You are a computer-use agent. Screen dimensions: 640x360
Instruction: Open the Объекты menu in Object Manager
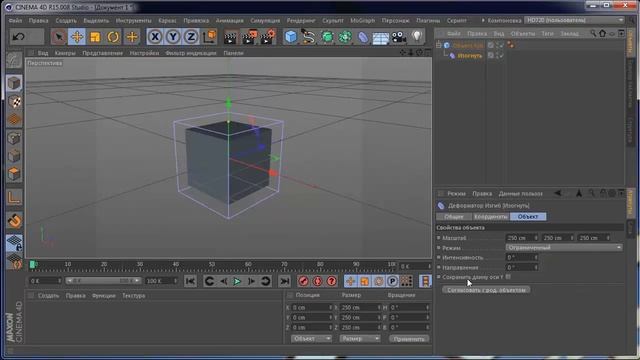point(523,33)
